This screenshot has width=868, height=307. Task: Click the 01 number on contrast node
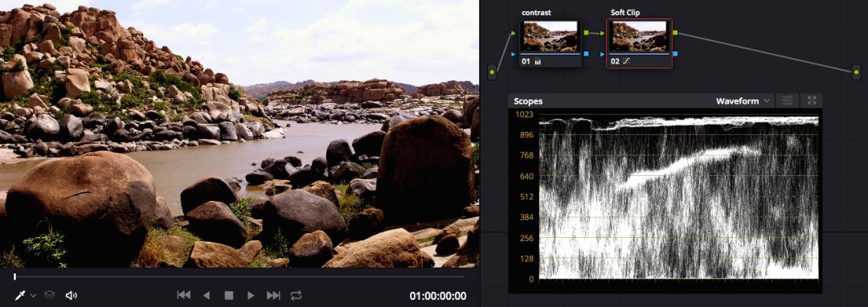[x=526, y=61]
